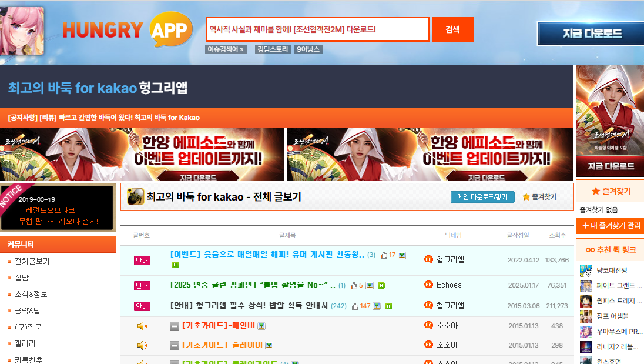Click the green H badge on 클린 캠페인 post
Image resolution: width=644 pixels, height=364 pixels.
[381, 286]
